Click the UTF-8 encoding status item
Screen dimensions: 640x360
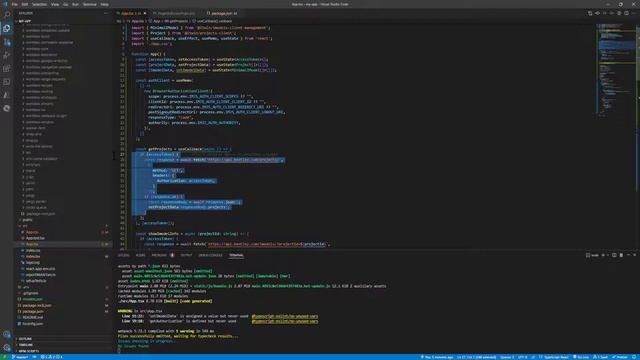point(522,357)
